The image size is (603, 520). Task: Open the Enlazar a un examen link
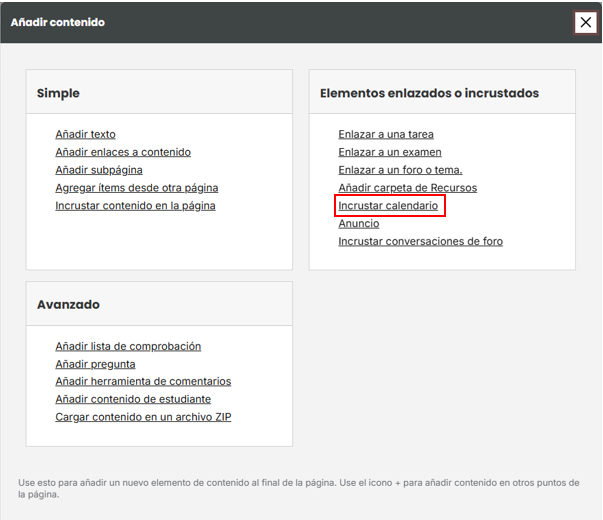390,152
